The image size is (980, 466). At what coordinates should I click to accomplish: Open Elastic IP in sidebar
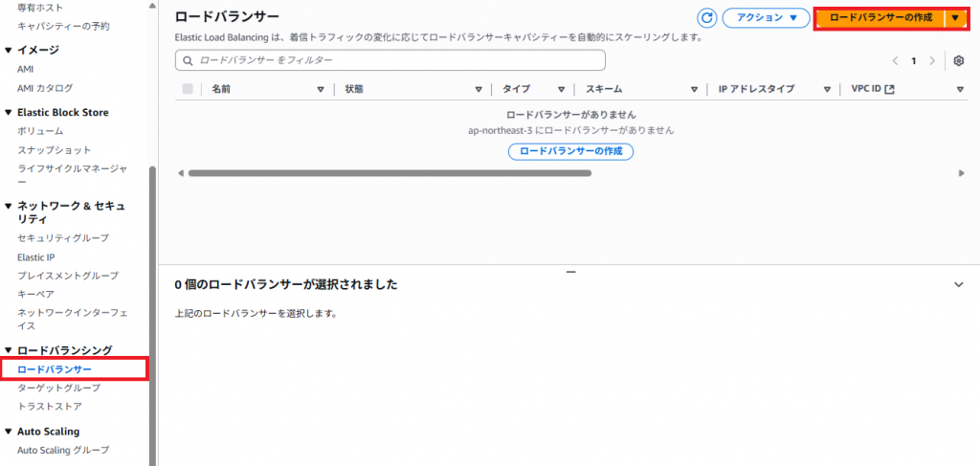point(37,256)
